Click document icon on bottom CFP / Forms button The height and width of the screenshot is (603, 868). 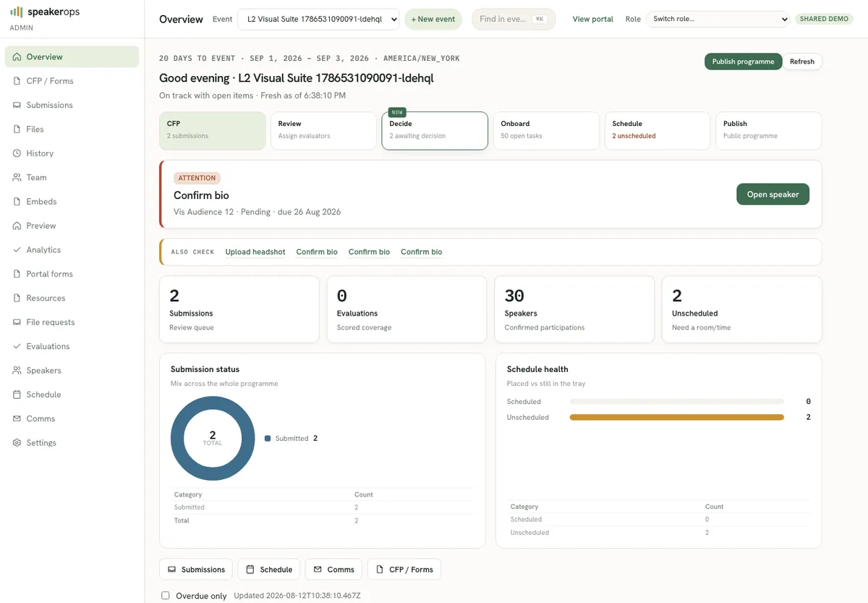380,570
